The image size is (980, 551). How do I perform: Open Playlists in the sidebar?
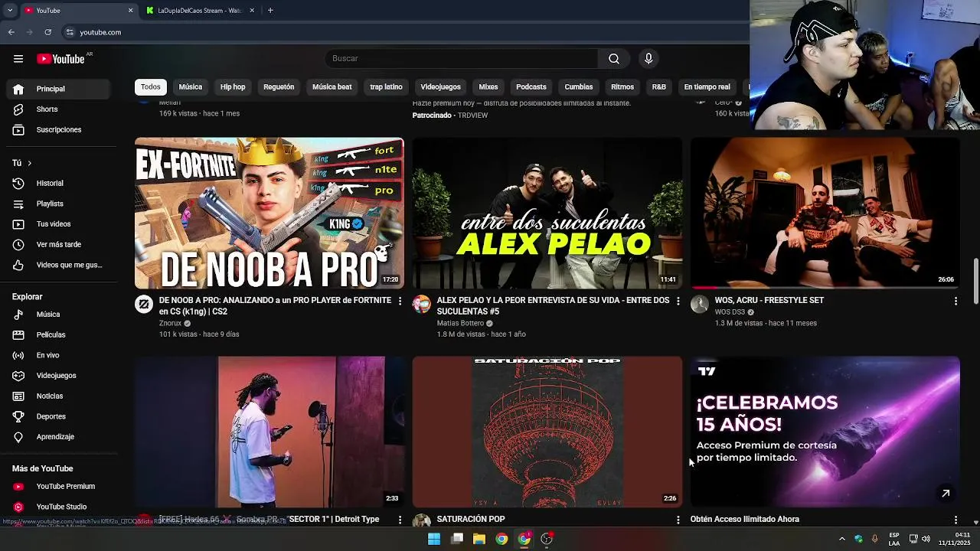(60, 204)
